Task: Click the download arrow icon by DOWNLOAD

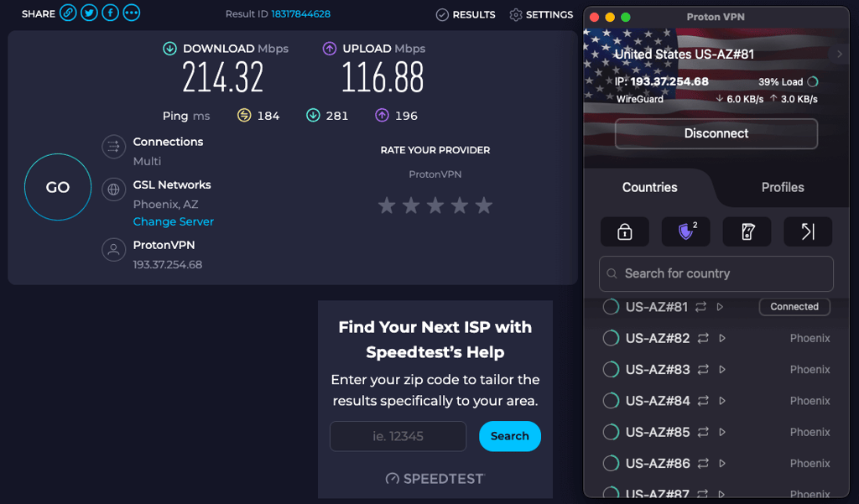Action: click(169, 49)
